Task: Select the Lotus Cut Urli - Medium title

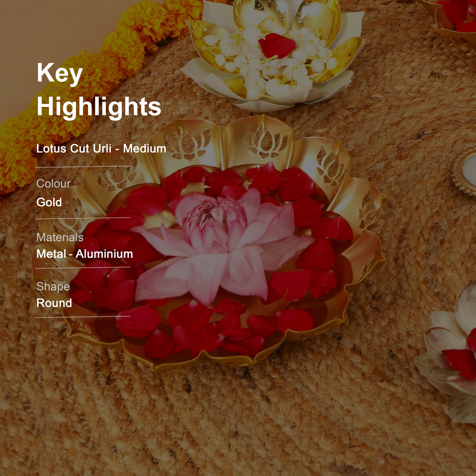Action: [101, 149]
